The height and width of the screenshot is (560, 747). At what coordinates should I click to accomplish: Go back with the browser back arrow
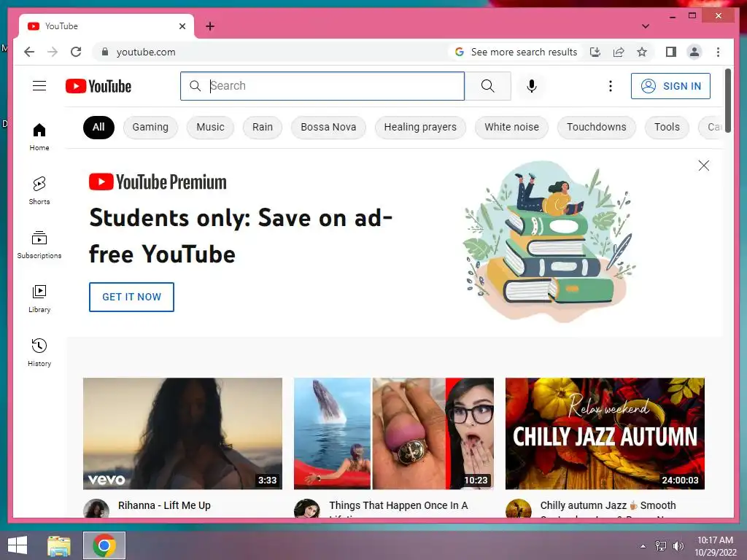29,52
